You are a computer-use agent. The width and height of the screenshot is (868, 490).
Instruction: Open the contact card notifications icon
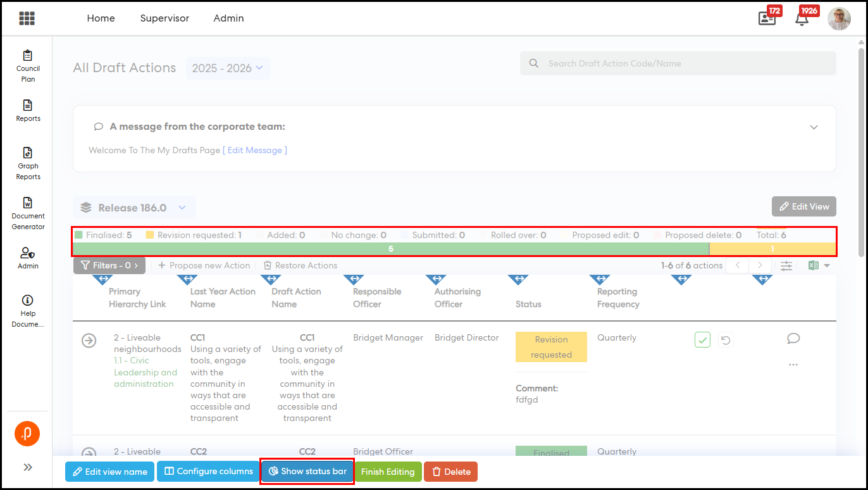point(767,18)
